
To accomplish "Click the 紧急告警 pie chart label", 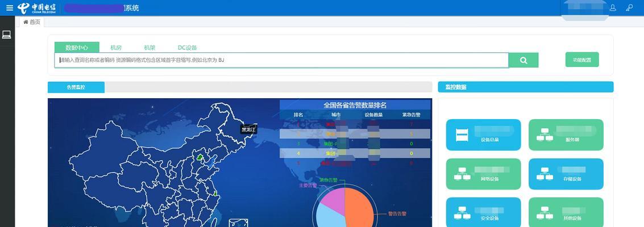I will click(328, 180).
